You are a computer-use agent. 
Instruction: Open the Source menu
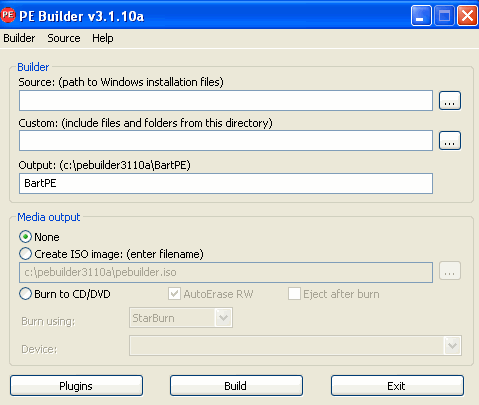[x=64, y=38]
